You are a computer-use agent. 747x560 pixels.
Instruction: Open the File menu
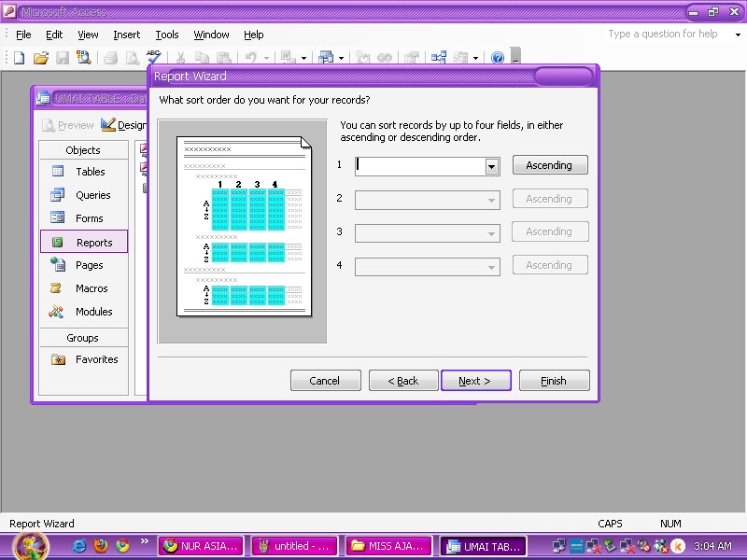click(23, 35)
